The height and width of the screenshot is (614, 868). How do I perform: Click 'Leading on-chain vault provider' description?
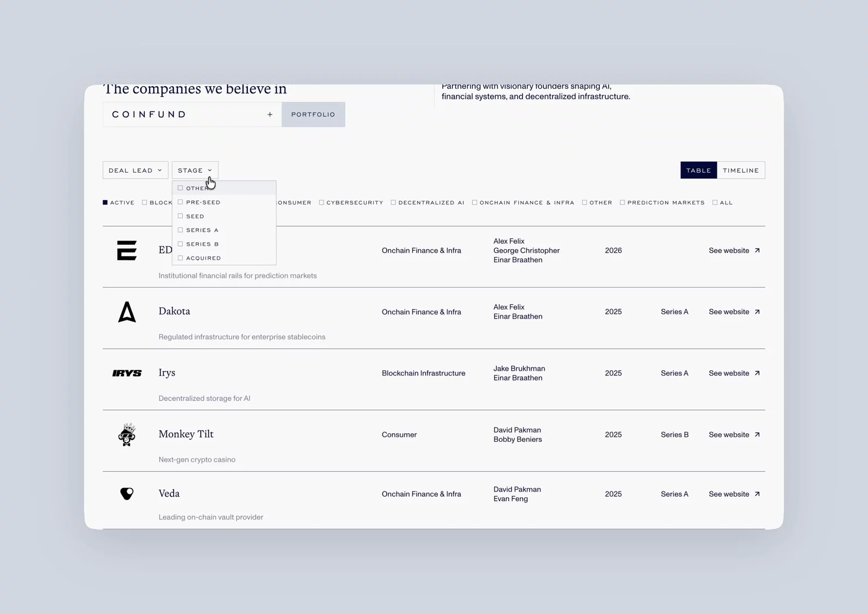click(211, 517)
